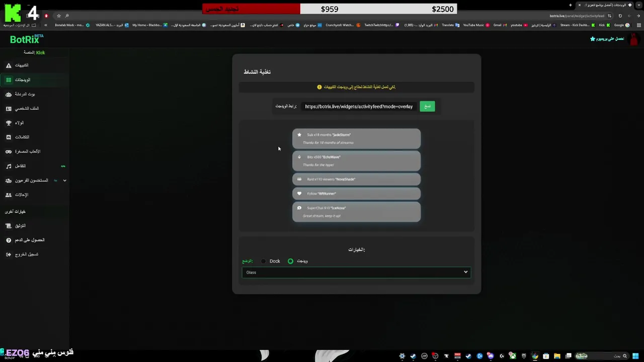Close the current browser tab
Screen dimensions: 644x362
579,5
